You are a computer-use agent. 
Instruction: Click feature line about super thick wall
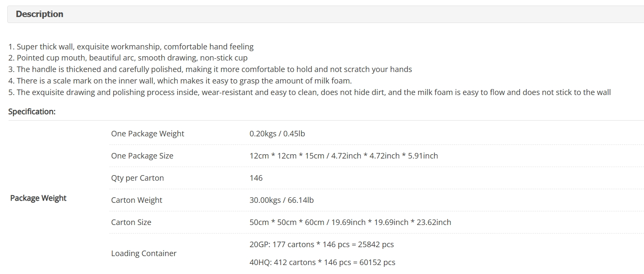coord(131,47)
